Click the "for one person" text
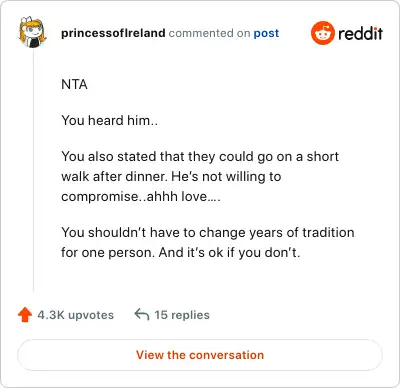The image size is (400, 388). [108, 252]
